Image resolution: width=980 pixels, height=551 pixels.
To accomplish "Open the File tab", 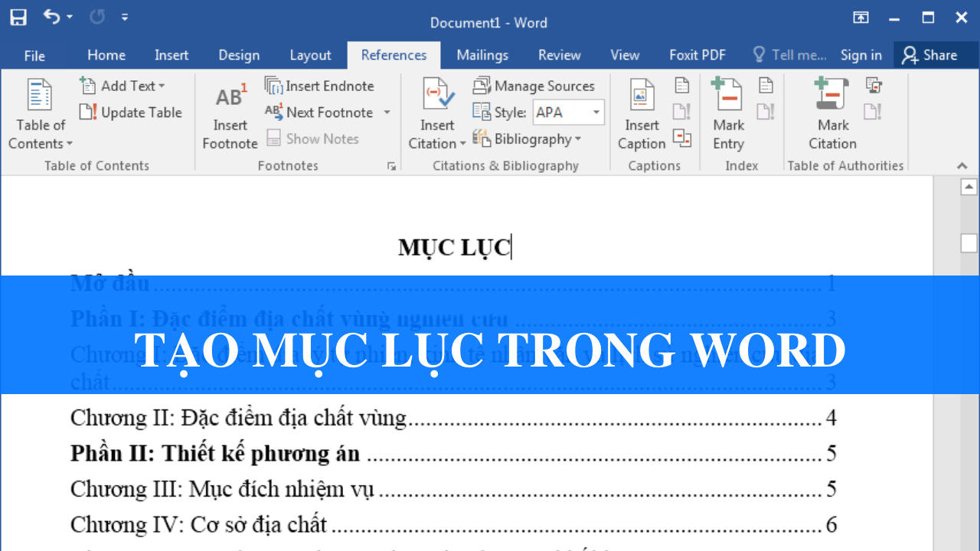I will tap(34, 55).
